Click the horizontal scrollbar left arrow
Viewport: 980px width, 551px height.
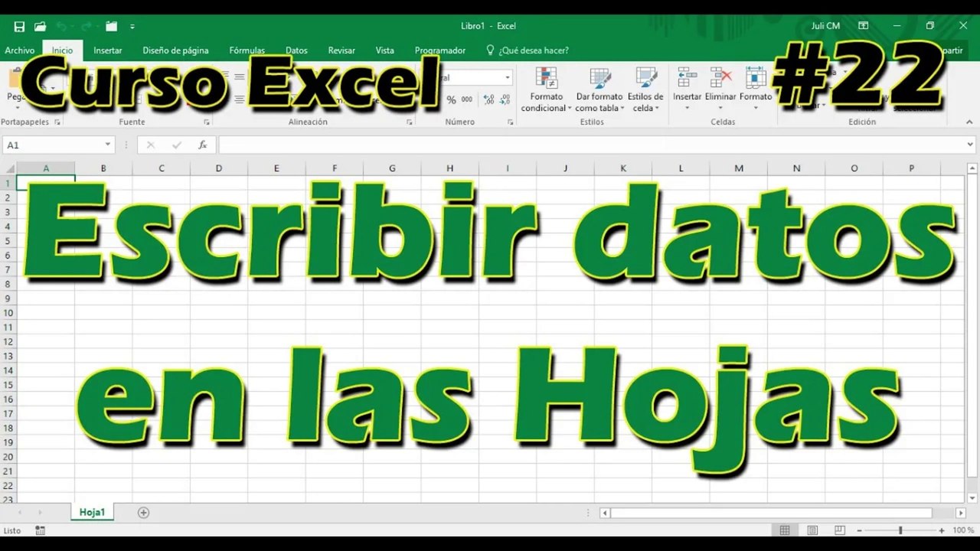(x=605, y=513)
